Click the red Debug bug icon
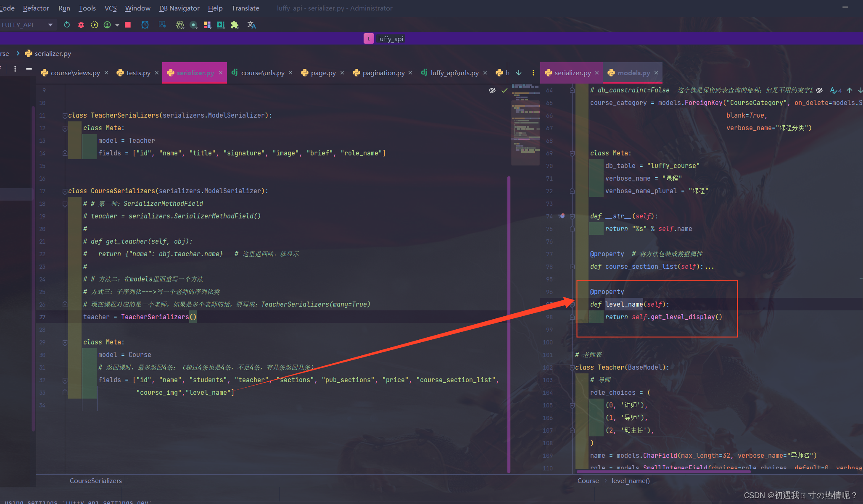Screen dimensions: 863x504 pos(81,25)
